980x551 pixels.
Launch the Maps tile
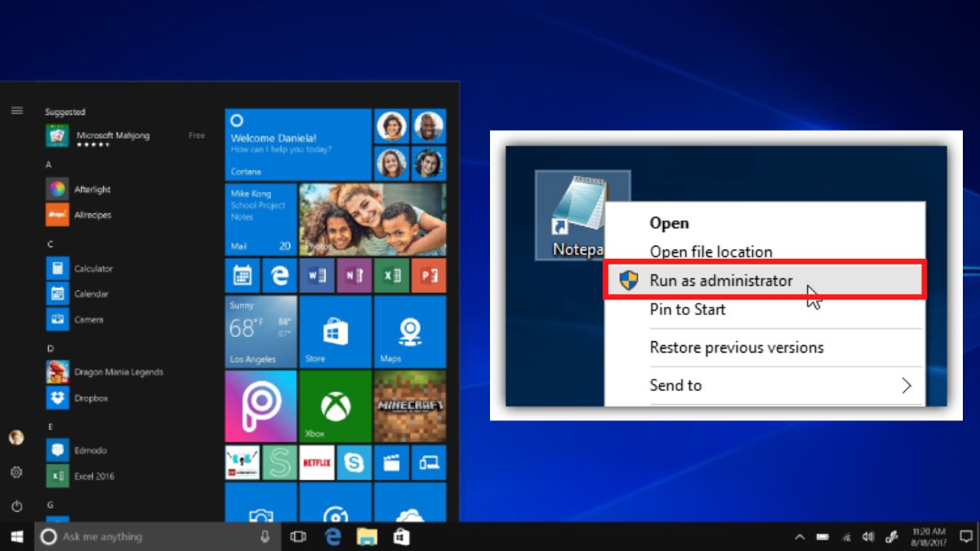tap(410, 331)
